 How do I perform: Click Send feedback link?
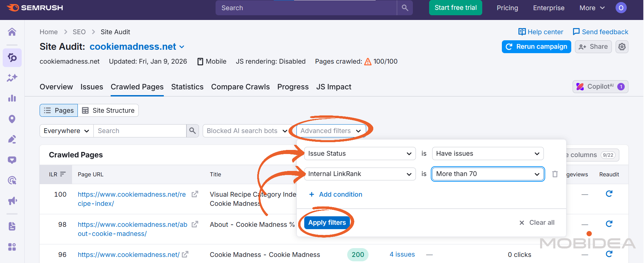[x=600, y=32]
